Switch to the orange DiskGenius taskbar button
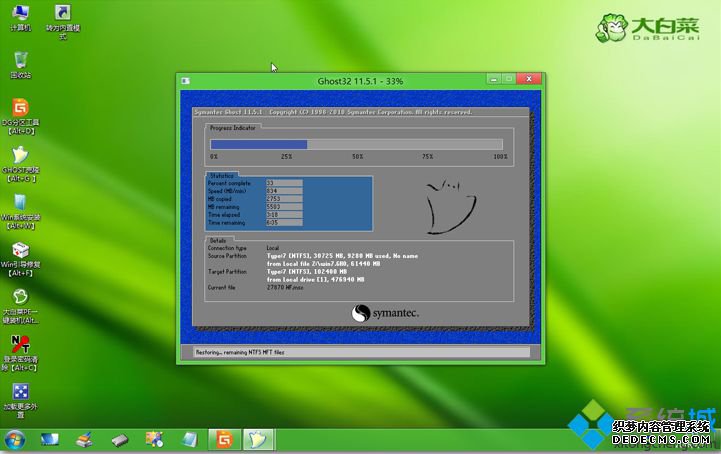721x454 pixels. tap(224, 440)
